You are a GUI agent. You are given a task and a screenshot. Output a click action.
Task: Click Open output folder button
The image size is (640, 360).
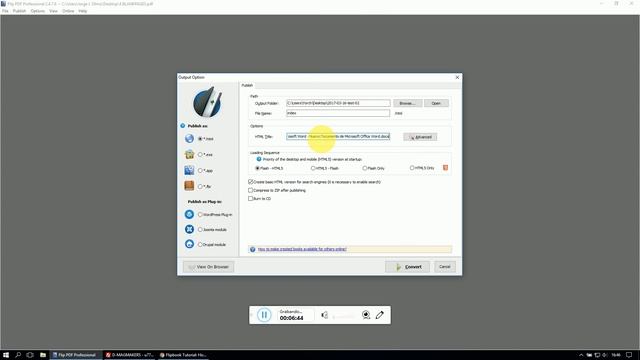(436, 103)
